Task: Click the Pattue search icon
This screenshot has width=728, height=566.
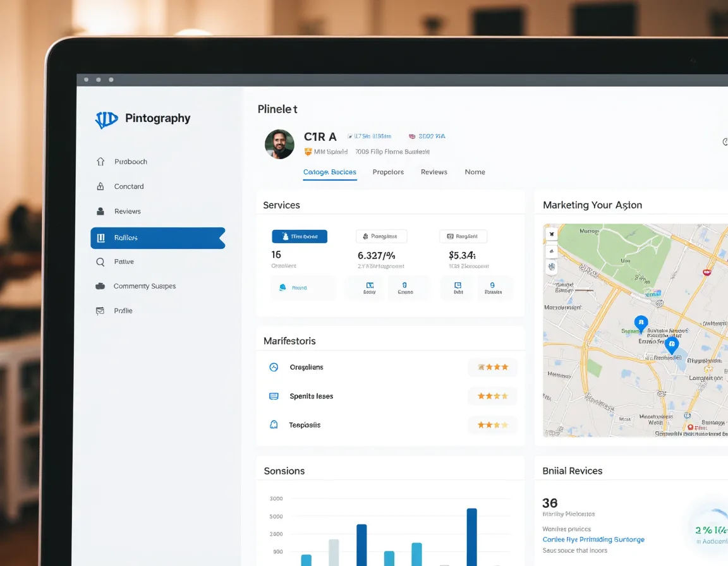Action: tap(100, 262)
